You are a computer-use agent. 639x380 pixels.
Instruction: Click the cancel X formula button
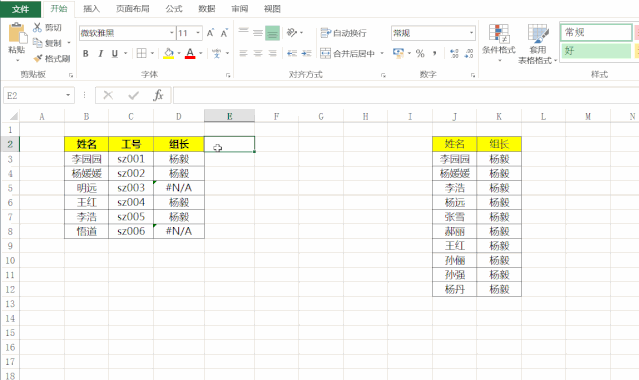[108, 95]
